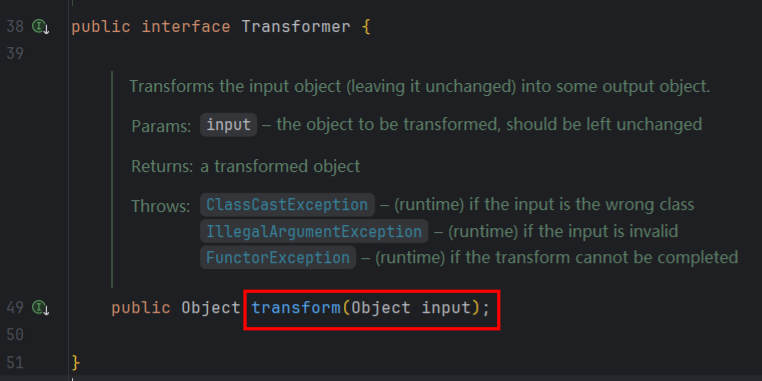Screen dimensions: 762x381
Task: Click the rendered doc comment's vertical bar
Action: pos(112,179)
